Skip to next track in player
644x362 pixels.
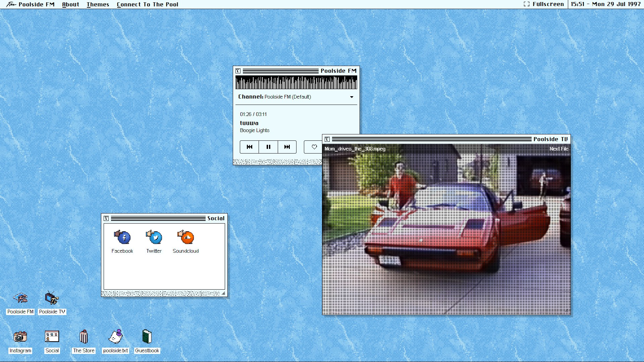287,147
